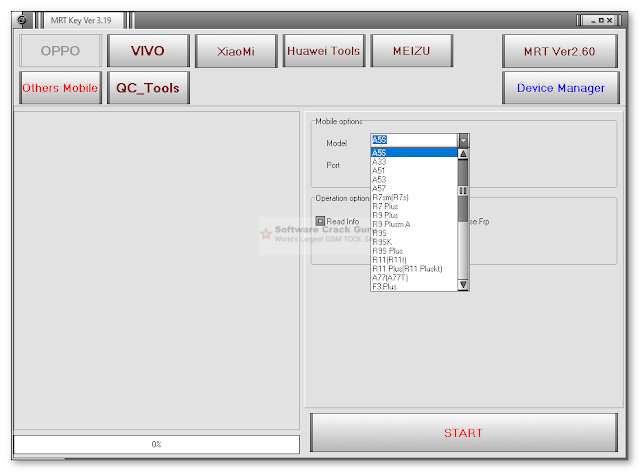The image size is (640, 472).
Task: Select R9 Plusm A entry
Action: 414,224
